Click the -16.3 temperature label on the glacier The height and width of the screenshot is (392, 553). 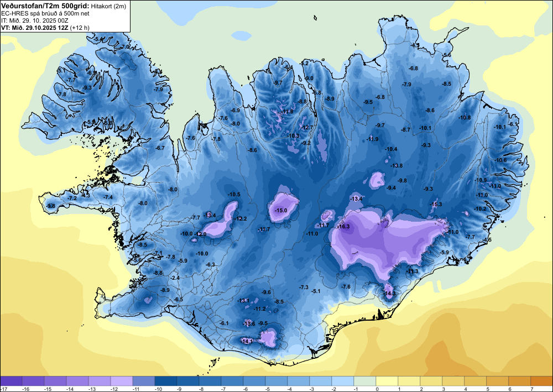coord(343,226)
